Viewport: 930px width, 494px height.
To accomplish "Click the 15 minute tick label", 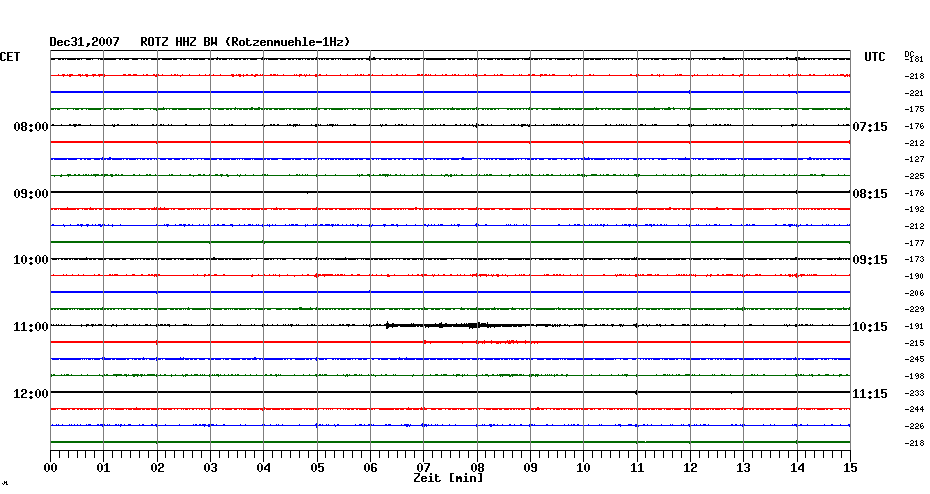I will coord(851,468).
